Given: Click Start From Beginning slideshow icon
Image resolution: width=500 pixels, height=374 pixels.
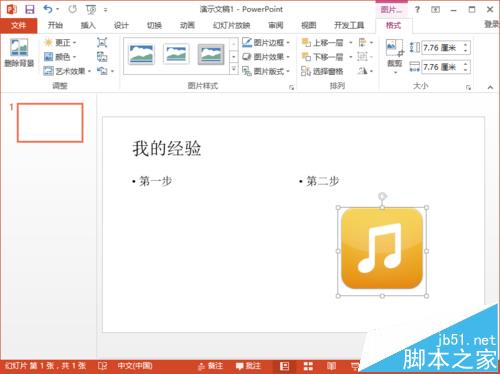Looking at the screenshot, I should click(91, 10).
